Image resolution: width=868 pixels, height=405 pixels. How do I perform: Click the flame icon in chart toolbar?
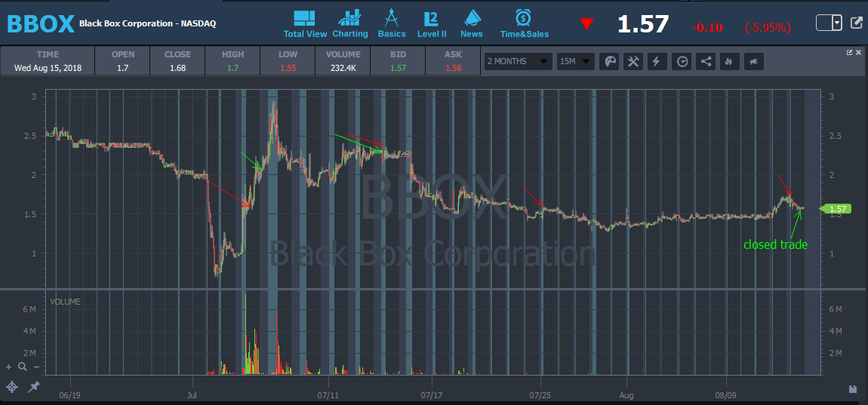point(729,61)
